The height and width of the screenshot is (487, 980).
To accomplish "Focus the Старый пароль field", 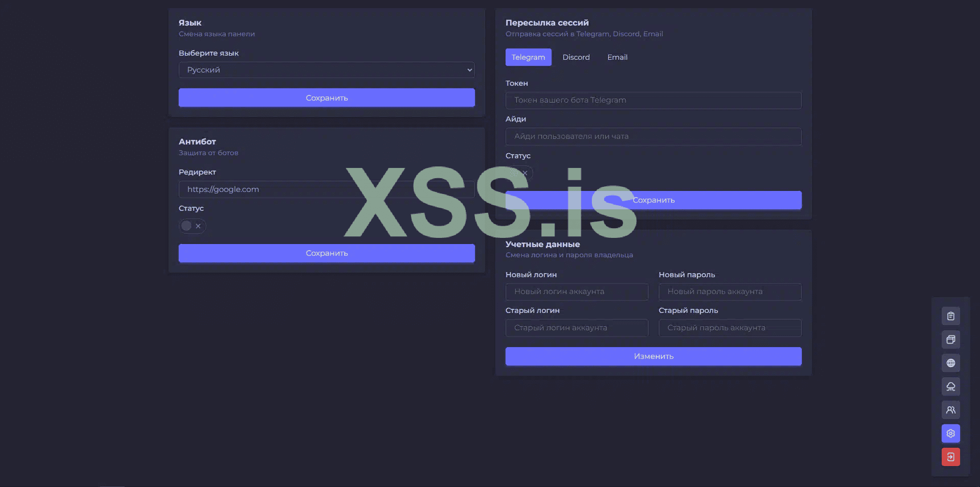I will tap(730, 328).
